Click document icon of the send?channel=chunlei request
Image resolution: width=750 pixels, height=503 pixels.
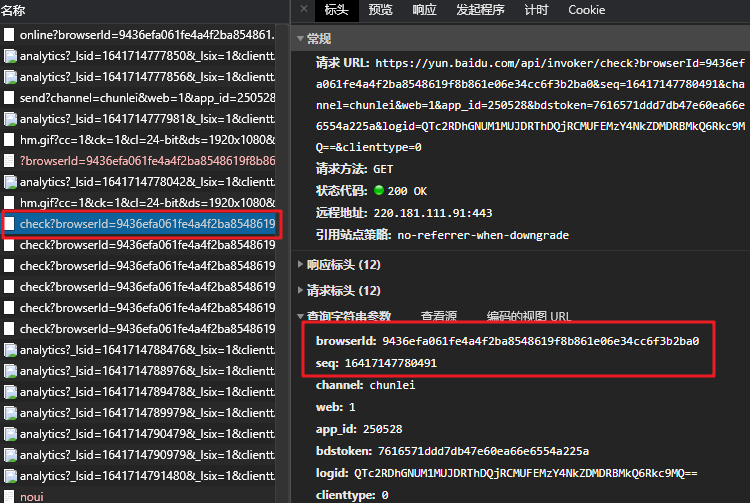(x=9, y=98)
